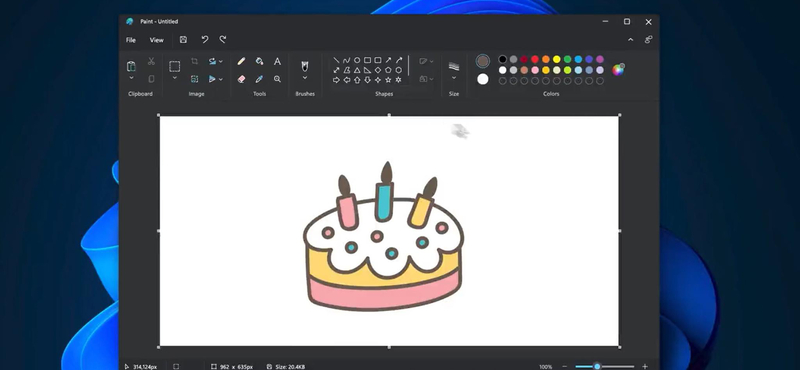Pick the Left arrow shape
800x370 pixels.
coord(346,80)
